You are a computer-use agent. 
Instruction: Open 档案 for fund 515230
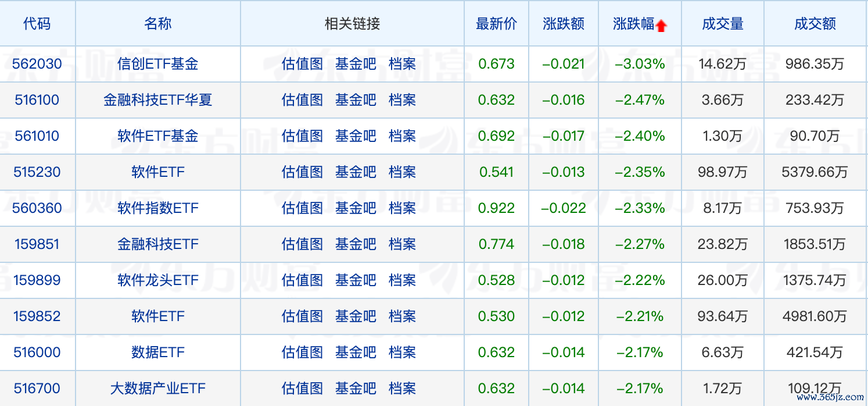(402, 172)
